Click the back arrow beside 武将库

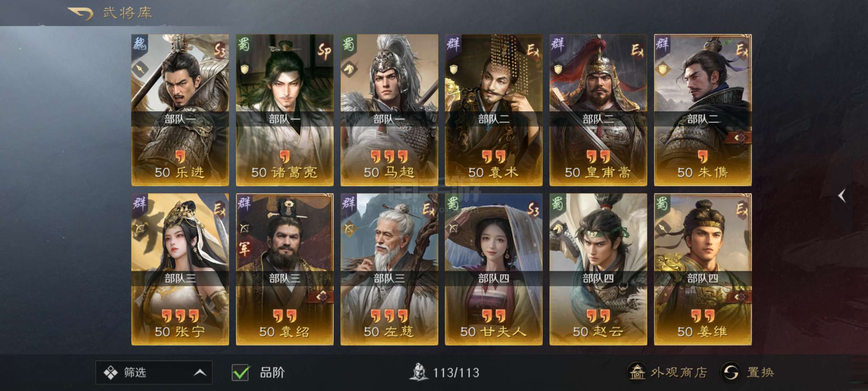(81, 13)
